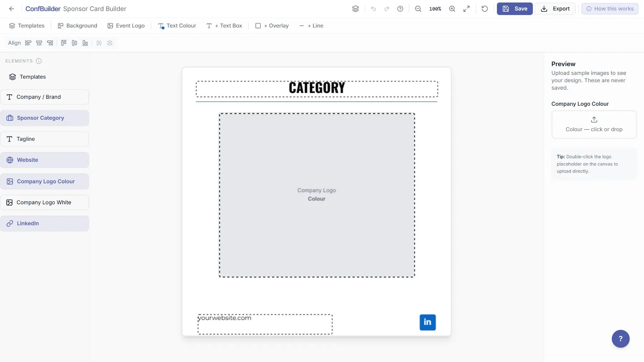Add a Line element

click(311, 26)
